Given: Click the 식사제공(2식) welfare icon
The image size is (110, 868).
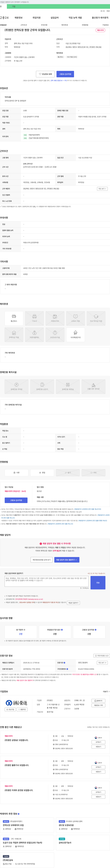Looking at the screenshot, I should pos(75,335).
